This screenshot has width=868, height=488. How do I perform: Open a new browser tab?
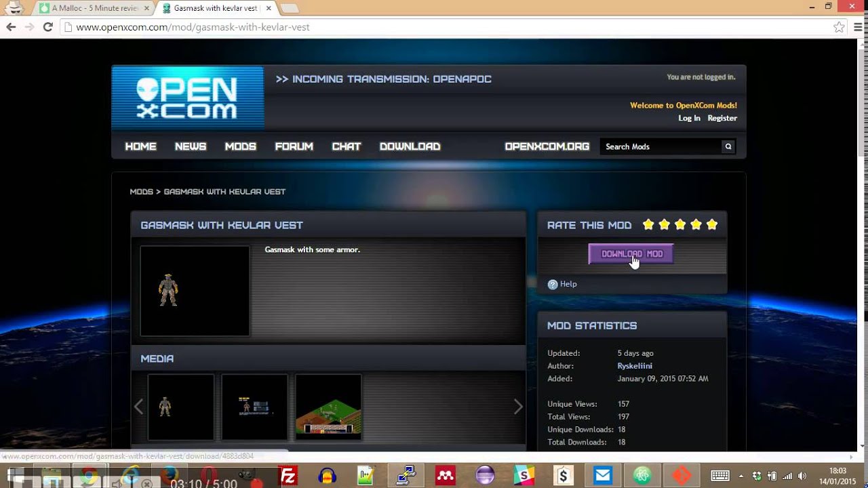coord(290,9)
